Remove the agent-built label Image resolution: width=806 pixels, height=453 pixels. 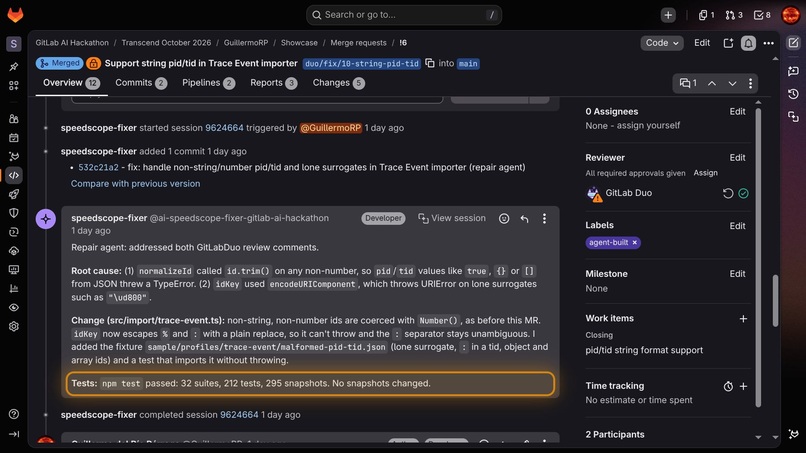(x=634, y=242)
